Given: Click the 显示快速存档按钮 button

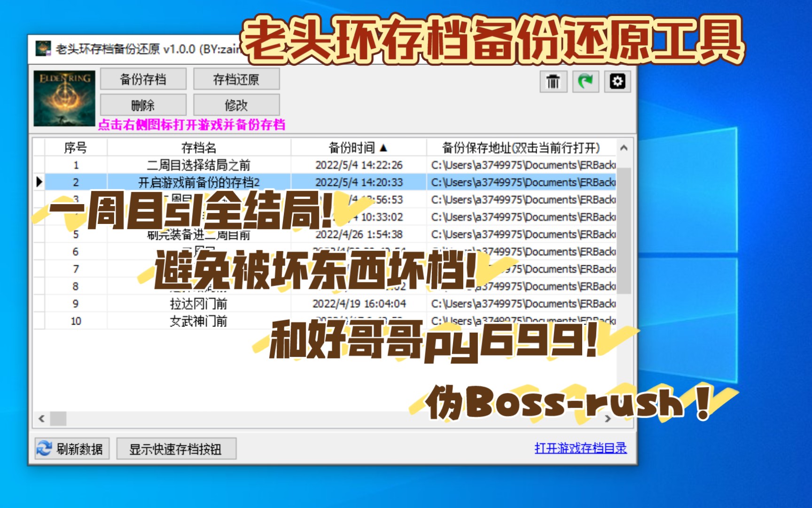Looking at the screenshot, I should point(176,449).
